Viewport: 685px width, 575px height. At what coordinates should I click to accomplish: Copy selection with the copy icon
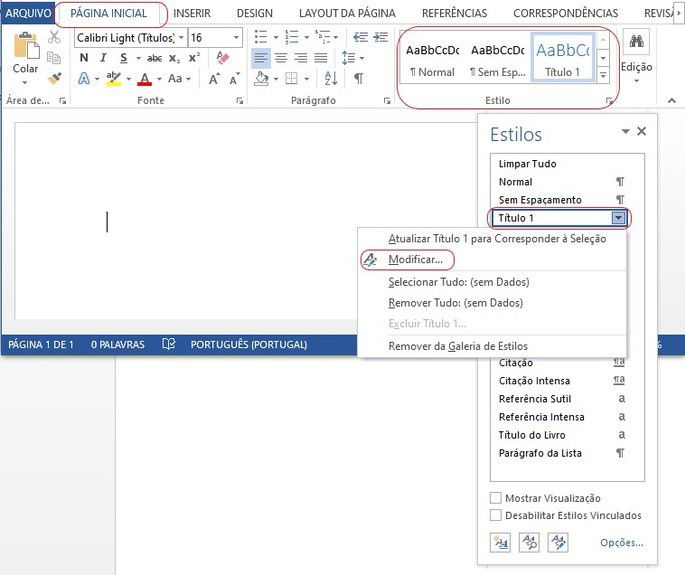pos(54,57)
